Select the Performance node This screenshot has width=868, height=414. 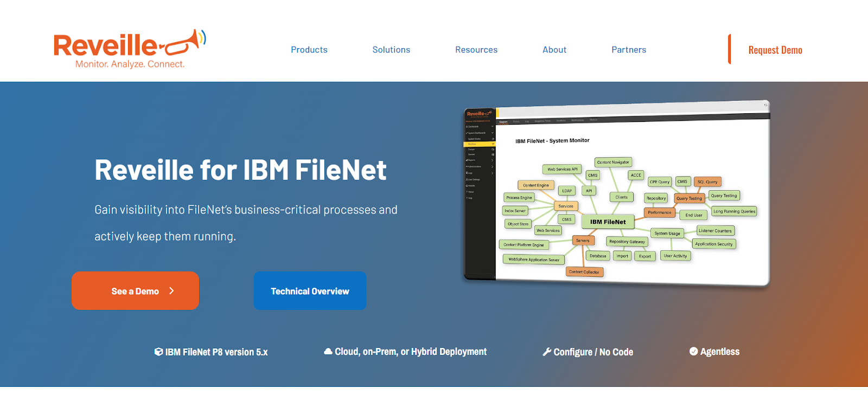click(660, 212)
